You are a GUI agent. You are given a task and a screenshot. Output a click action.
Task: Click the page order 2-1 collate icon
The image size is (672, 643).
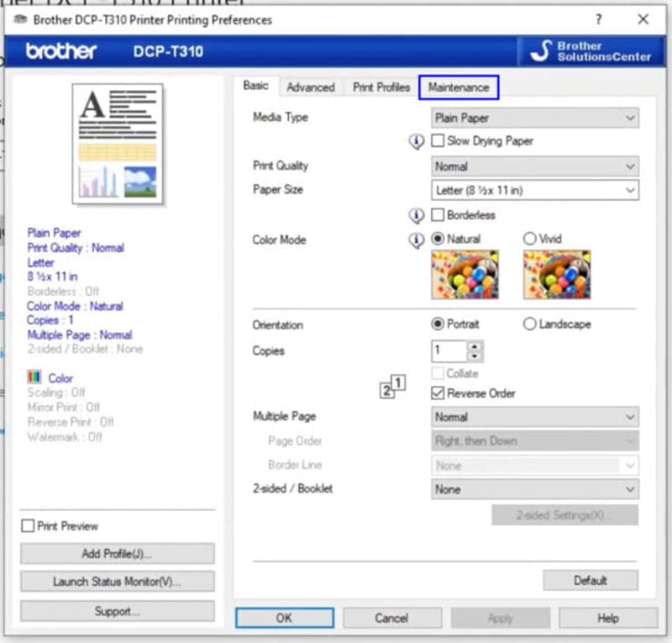(392, 387)
